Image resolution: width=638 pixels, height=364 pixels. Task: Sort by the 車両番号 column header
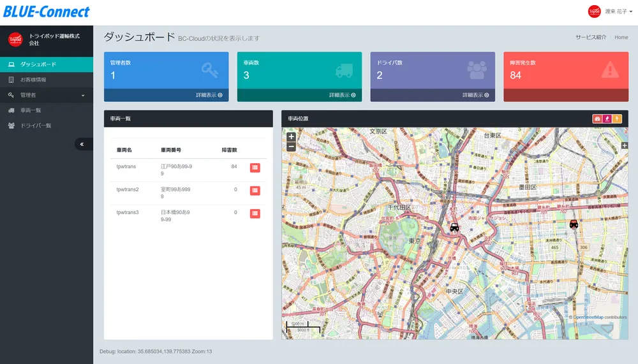(171, 150)
